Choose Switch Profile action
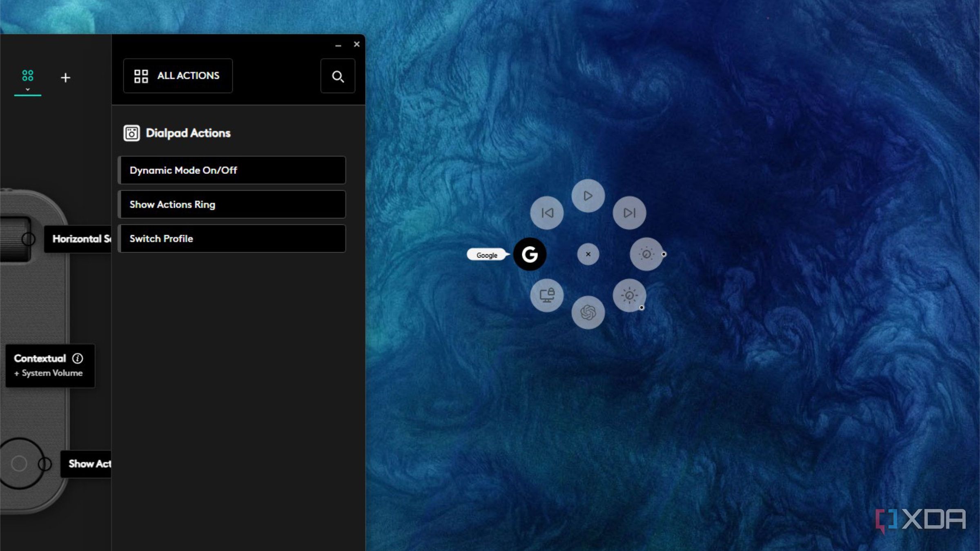 232,239
